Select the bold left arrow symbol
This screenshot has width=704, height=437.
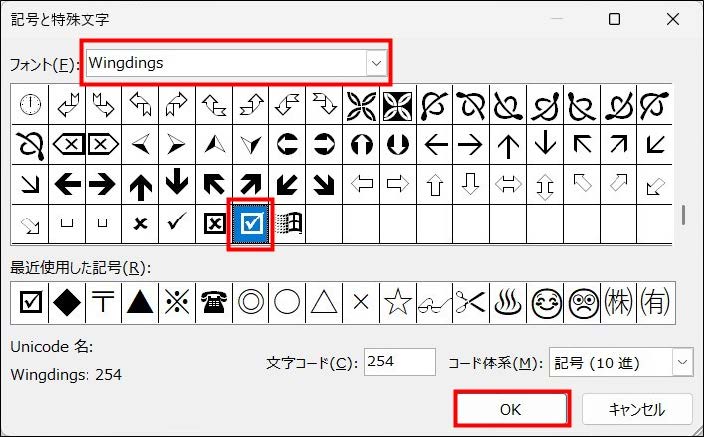[66, 184]
